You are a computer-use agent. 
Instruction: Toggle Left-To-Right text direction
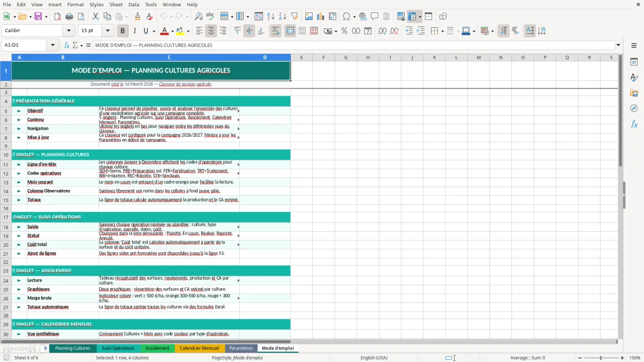[503, 31]
